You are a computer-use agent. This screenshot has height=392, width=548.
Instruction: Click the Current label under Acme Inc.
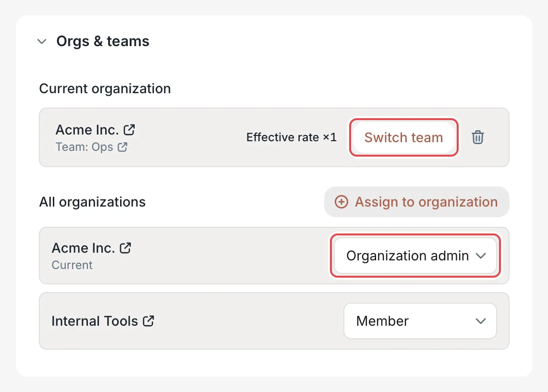(x=72, y=265)
